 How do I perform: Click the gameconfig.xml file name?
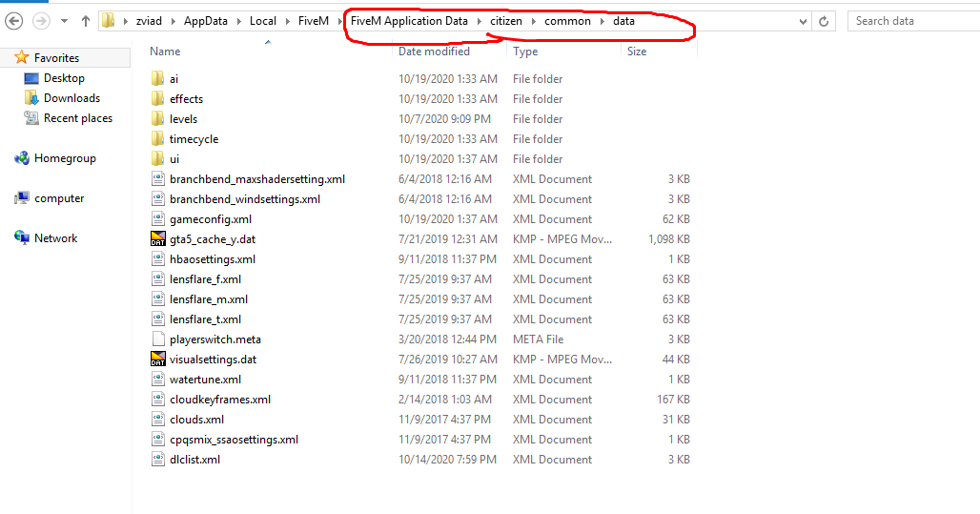point(211,219)
